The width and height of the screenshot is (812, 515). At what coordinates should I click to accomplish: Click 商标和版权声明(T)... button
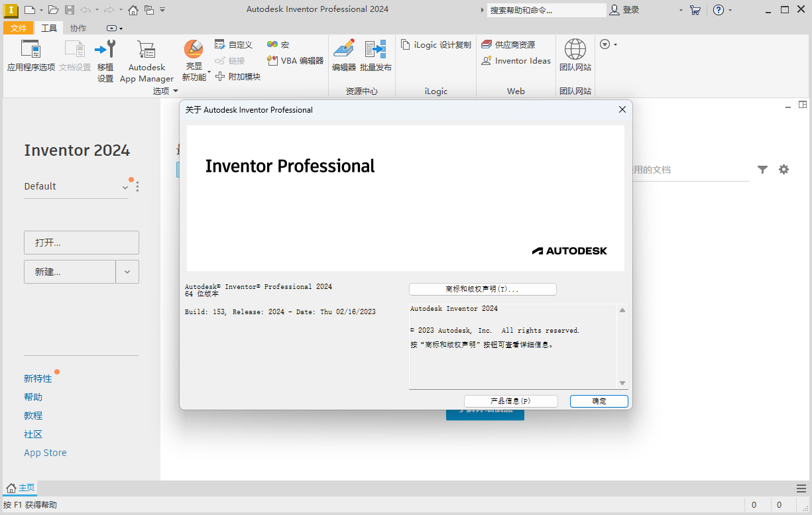pos(483,290)
